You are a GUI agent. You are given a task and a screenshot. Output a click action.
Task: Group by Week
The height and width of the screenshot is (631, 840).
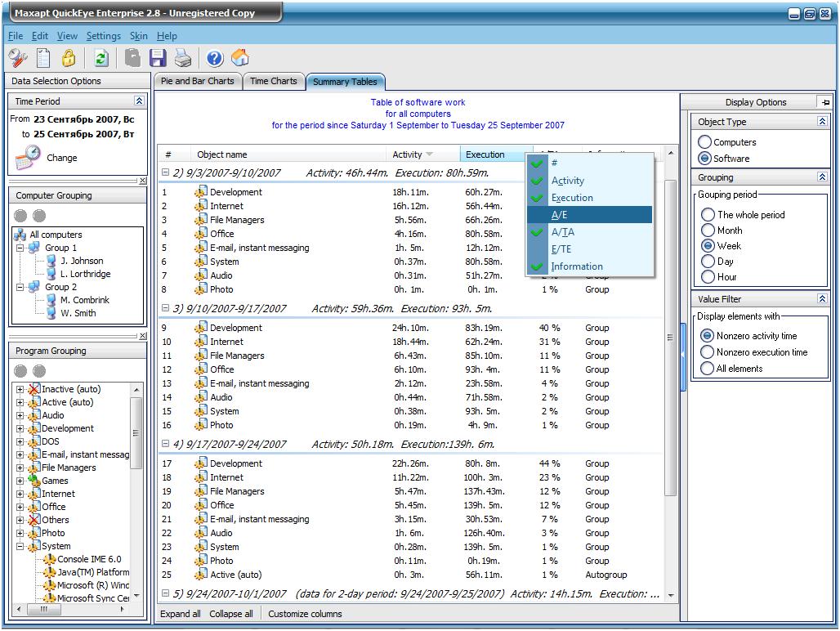(x=722, y=246)
